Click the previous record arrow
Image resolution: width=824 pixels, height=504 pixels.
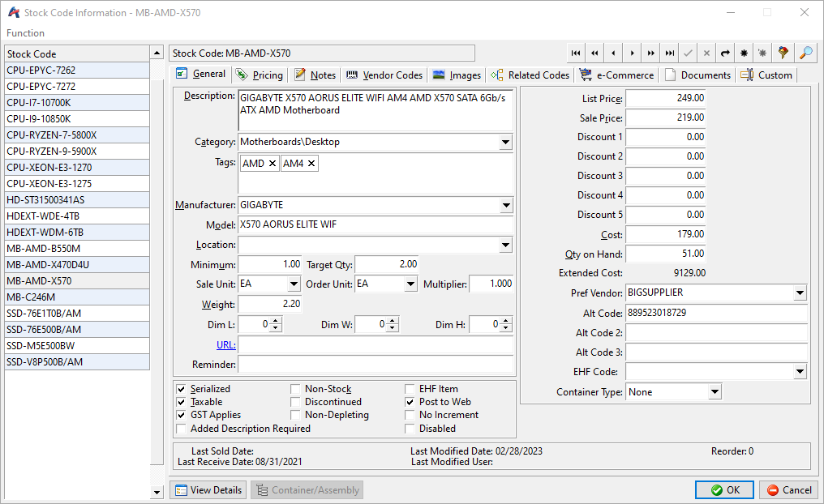(x=613, y=53)
